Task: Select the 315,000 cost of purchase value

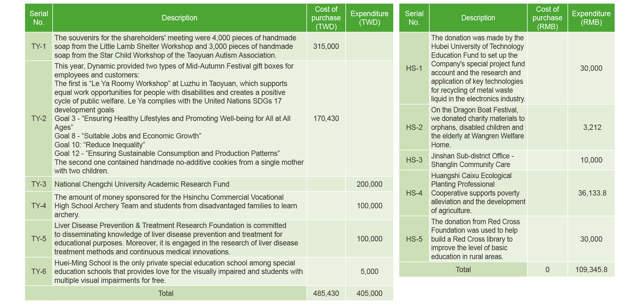Action: point(326,46)
